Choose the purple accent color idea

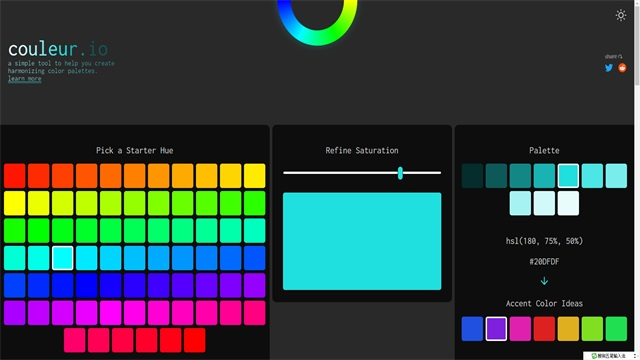(496, 329)
